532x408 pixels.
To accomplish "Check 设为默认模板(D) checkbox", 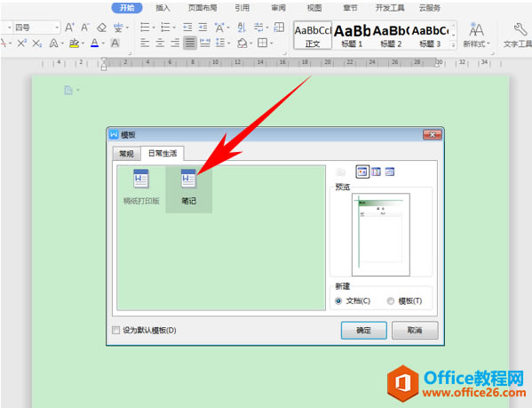I will [x=115, y=330].
